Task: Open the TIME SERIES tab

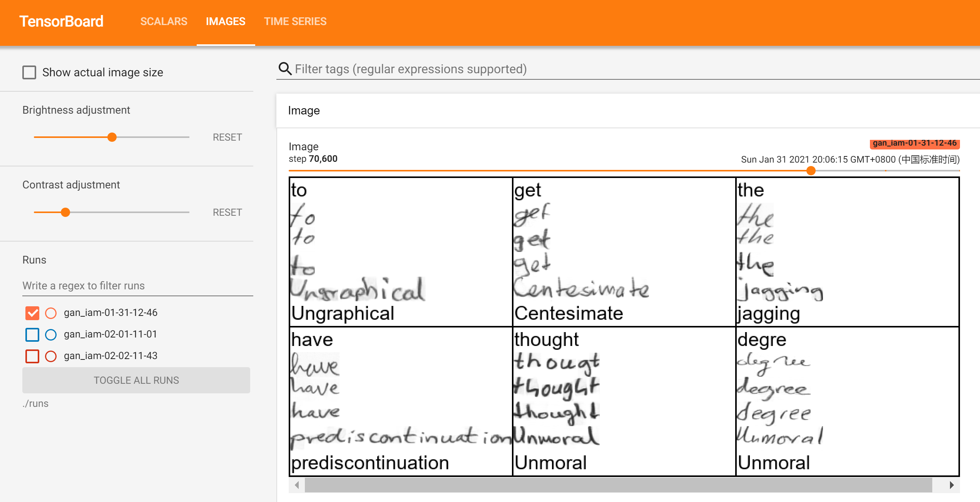Action: 295,21
